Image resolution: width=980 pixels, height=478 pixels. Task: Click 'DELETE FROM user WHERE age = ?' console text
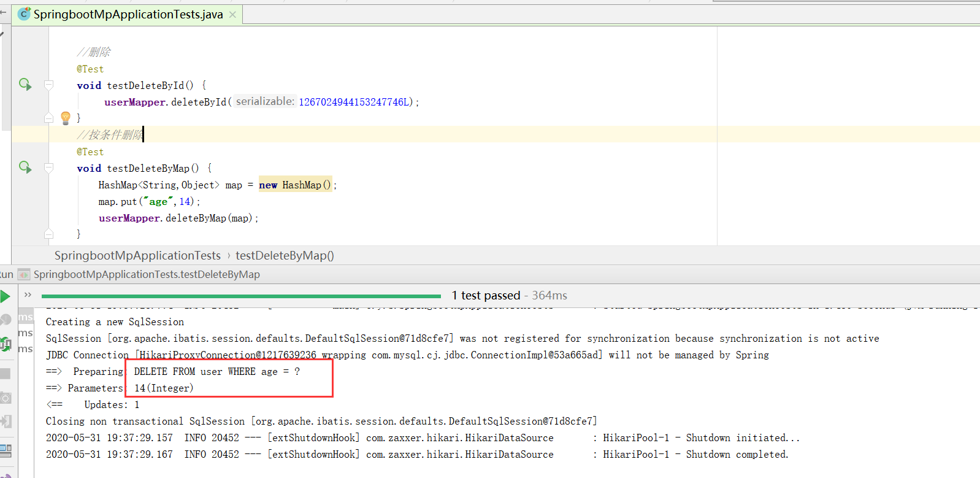(x=217, y=371)
